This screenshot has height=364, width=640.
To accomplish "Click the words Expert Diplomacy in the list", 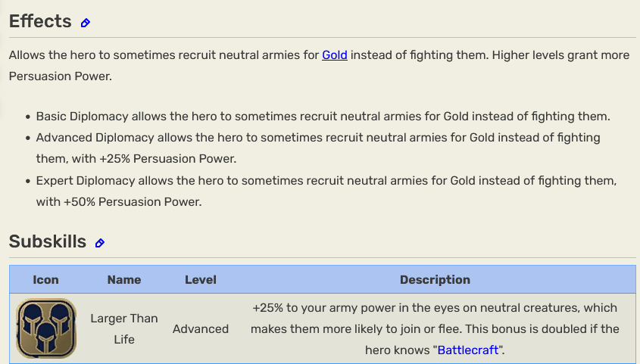I will (x=86, y=181).
